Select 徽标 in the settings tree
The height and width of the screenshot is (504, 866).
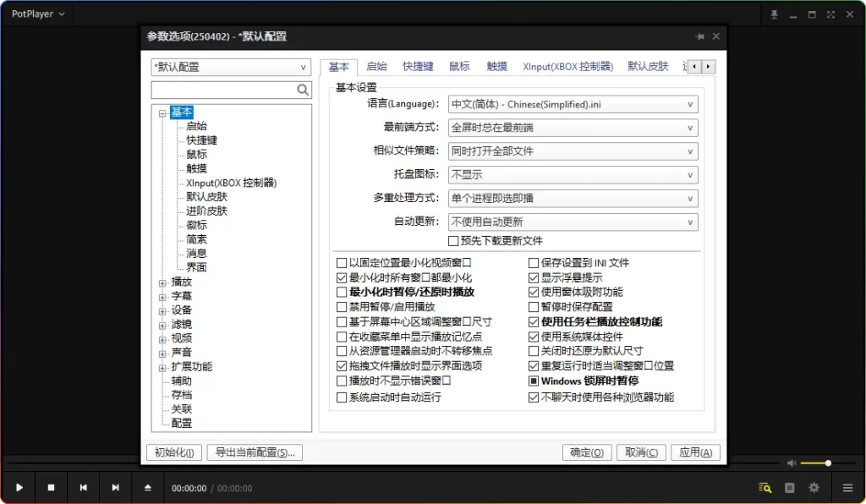coord(196,225)
